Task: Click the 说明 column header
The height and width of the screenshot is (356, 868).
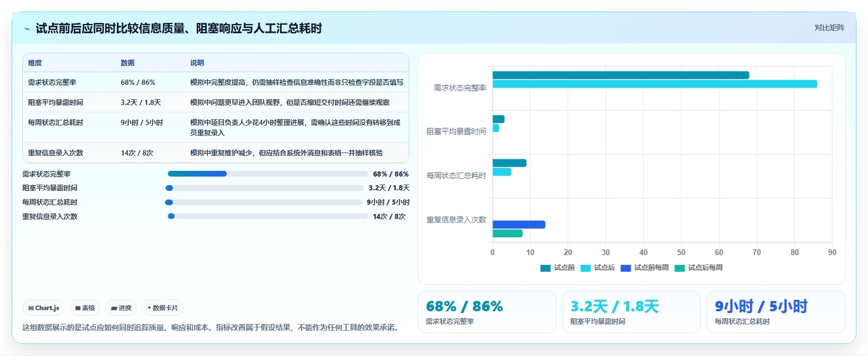Action: [x=197, y=63]
